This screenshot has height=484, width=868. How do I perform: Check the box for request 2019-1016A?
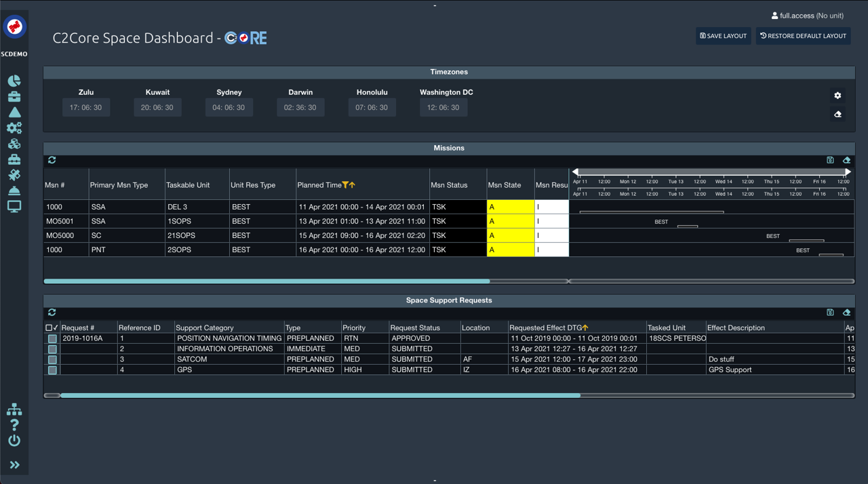[52, 338]
